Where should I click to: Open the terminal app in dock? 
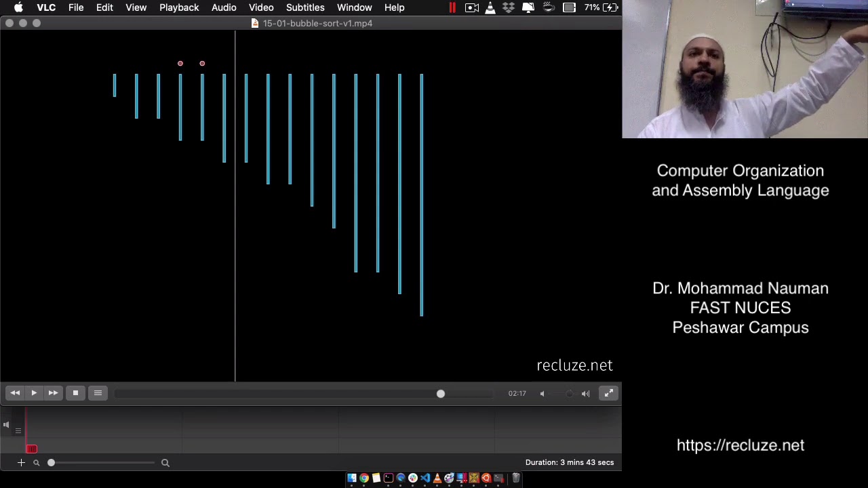[389, 479]
